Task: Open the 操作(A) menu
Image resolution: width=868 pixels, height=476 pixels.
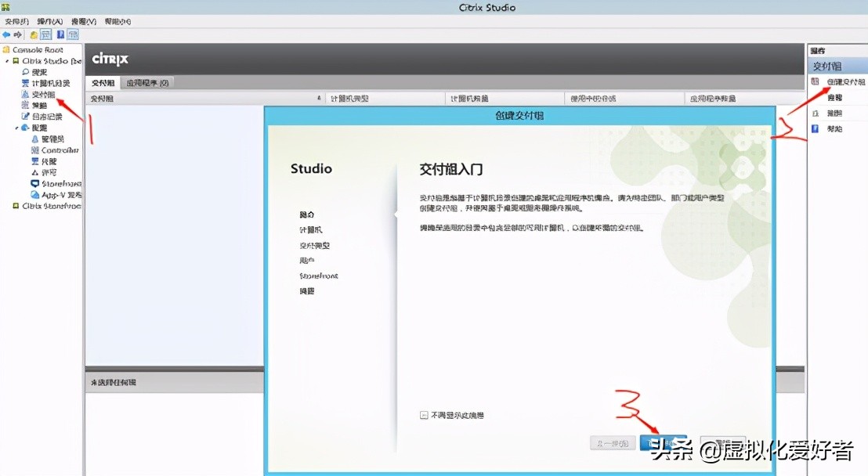Action: point(50,22)
